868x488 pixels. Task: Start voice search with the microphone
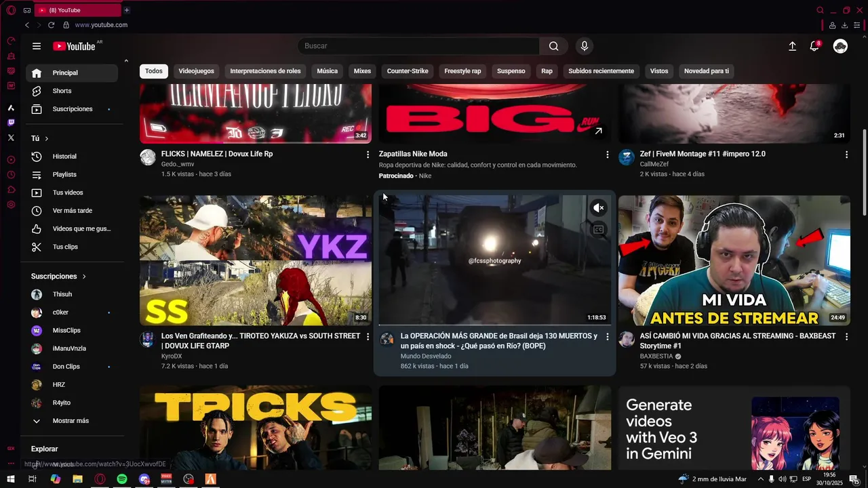(x=585, y=46)
